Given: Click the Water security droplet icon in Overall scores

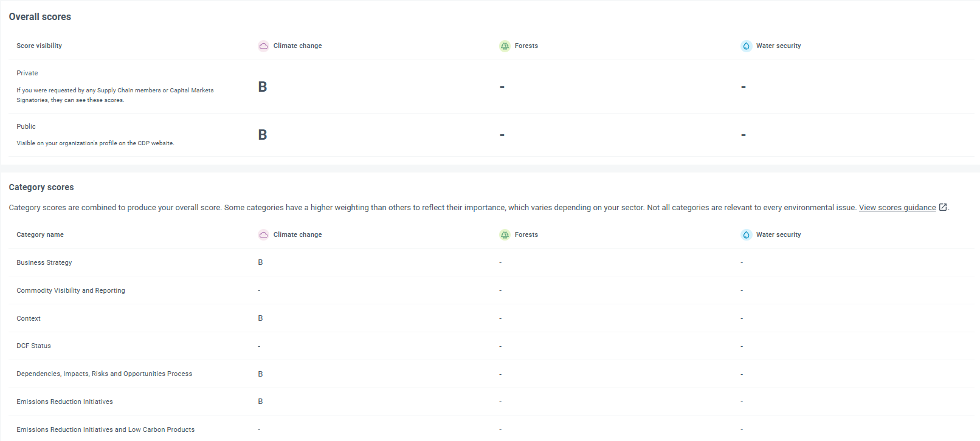Looking at the screenshot, I should coord(746,46).
